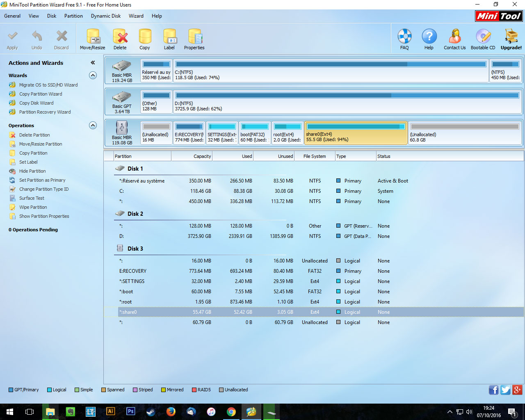This screenshot has width=525, height=420.
Task: Click the Copy partition toolbar icon
Action: [x=145, y=37]
